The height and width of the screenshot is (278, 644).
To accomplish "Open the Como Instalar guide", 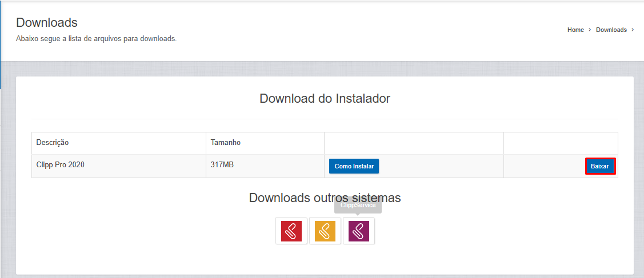I will (x=354, y=166).
